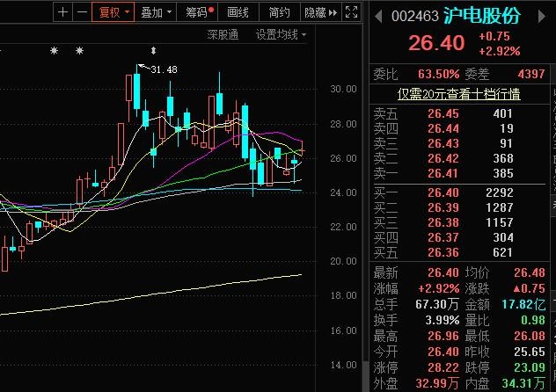556x392 pixels.
Task: Open the 复权 dropdown menu
Action: point(113,12)
